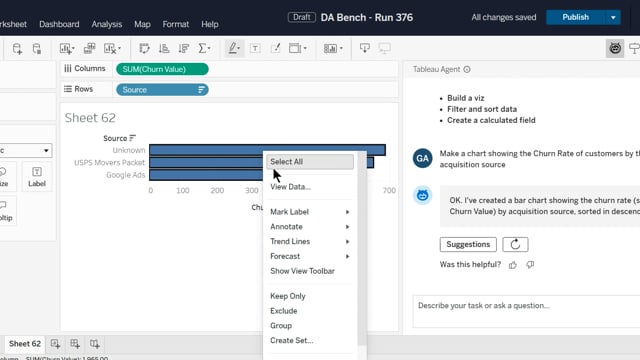Click the Suggestions button
Image resolution: width=640 pixels, height=360 pixels.
(x=468, y=244)
